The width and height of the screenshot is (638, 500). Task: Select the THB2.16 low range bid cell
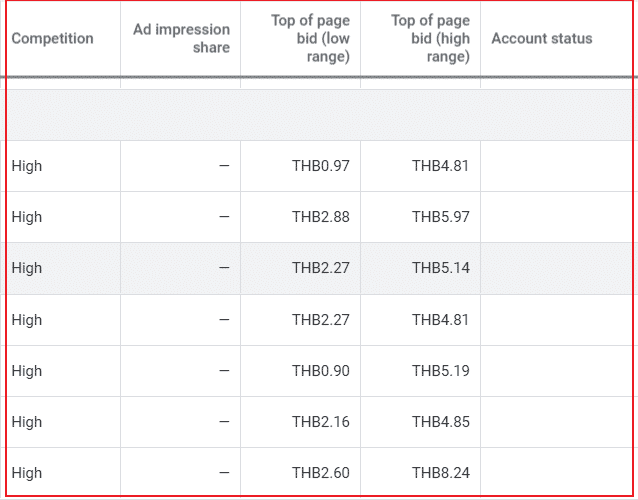pos(320,422)
